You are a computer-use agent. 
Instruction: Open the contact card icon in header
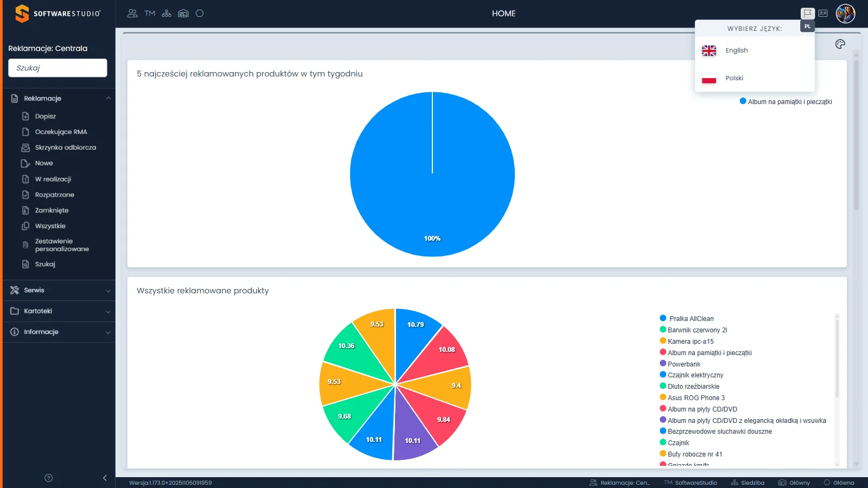823,14
